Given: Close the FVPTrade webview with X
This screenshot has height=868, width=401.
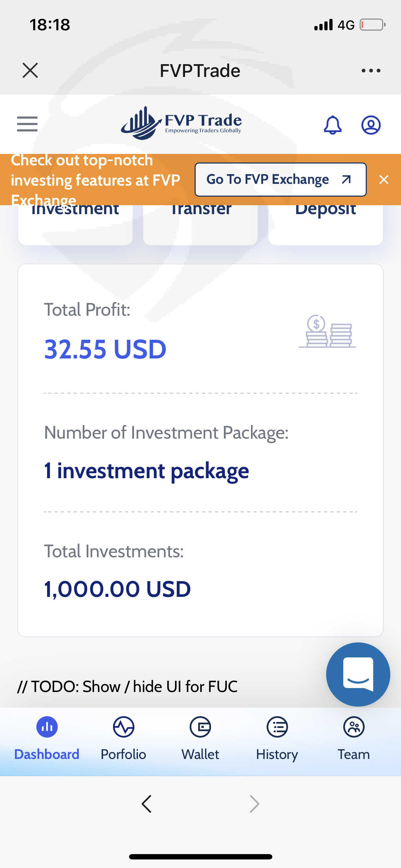Looking at the screenshot, I should 30,70.
